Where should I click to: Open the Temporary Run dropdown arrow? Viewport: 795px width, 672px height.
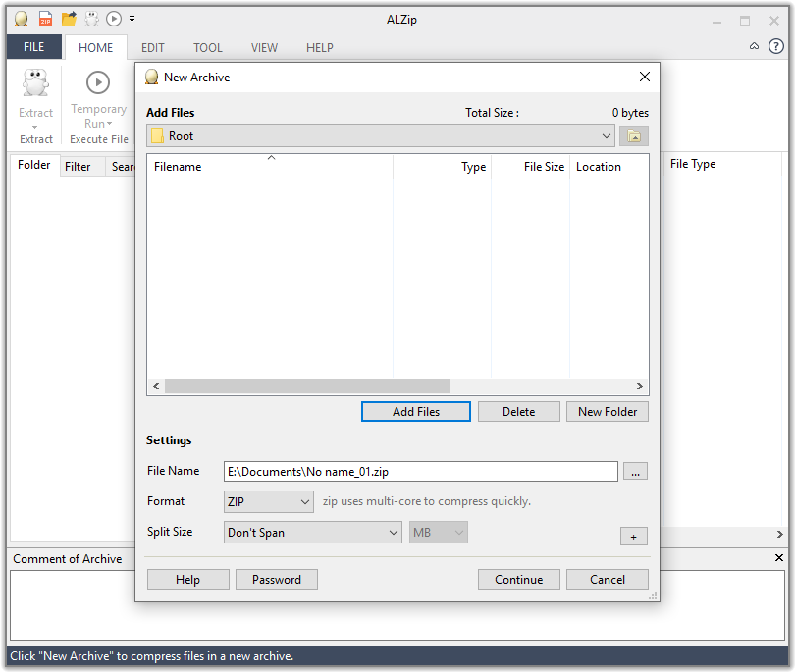point(110,124)
